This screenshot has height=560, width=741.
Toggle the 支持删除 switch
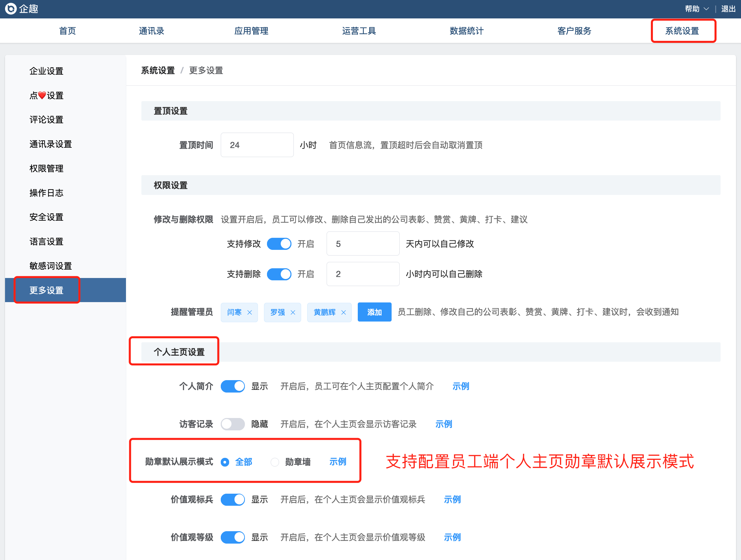(279, 274)
